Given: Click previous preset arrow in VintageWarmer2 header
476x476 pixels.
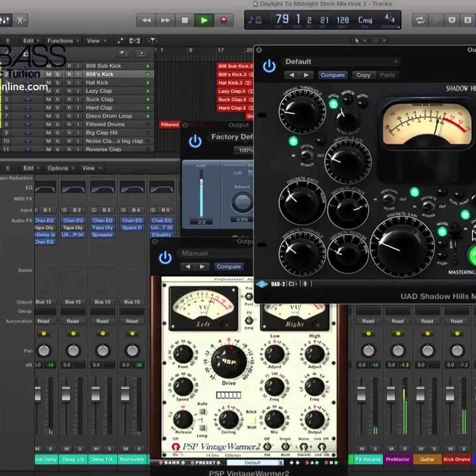Looking at the screenshot, I should pos(188,267).
